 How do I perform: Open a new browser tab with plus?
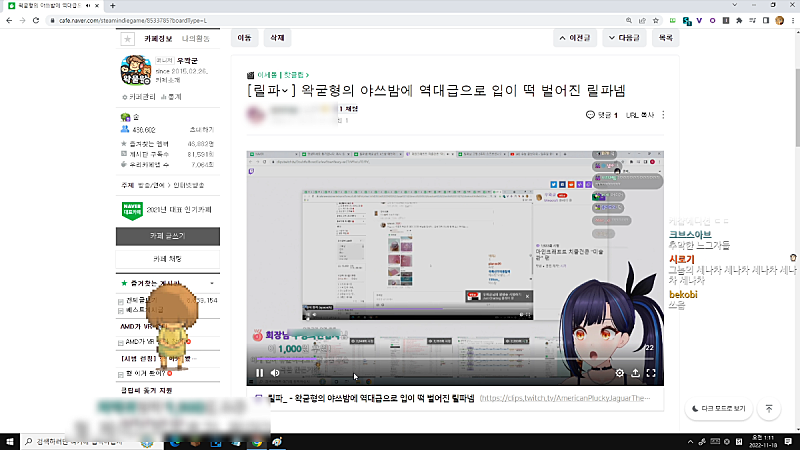pos(112,6)
